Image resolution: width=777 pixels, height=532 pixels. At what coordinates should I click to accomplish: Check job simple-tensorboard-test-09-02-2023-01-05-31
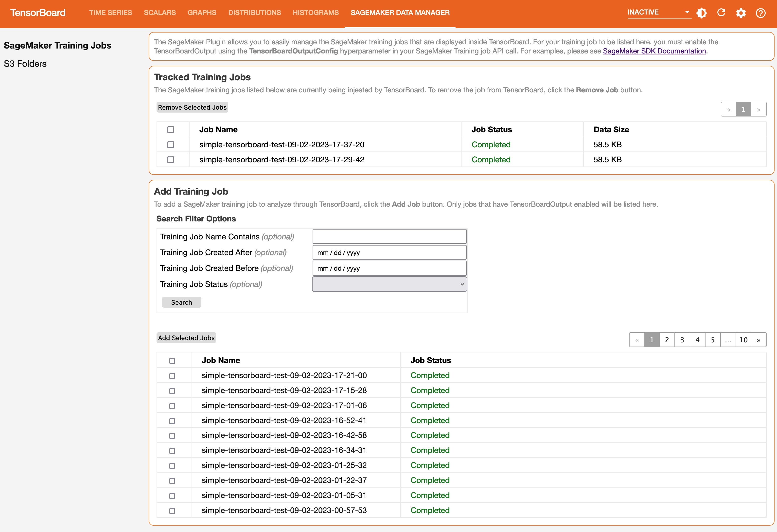(x=172, y=496)
